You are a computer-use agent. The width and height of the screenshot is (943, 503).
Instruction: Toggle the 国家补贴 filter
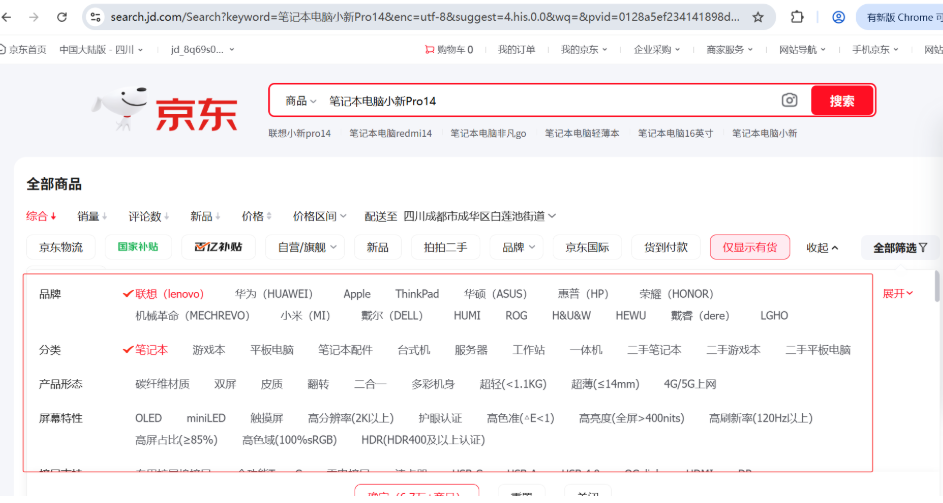pos(138,247)
